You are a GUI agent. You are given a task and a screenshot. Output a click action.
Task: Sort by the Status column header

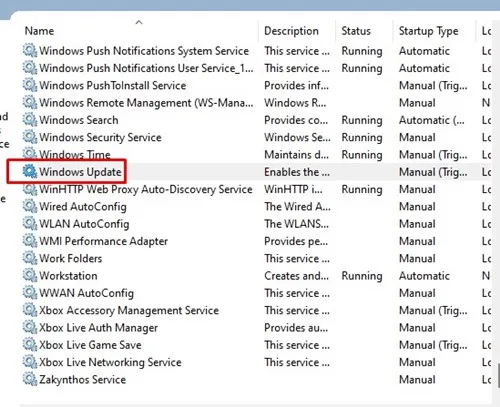356,31
